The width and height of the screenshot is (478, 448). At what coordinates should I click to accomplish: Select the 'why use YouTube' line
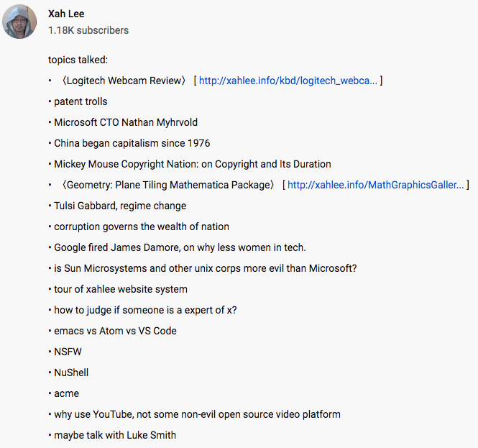coord(195,414)
